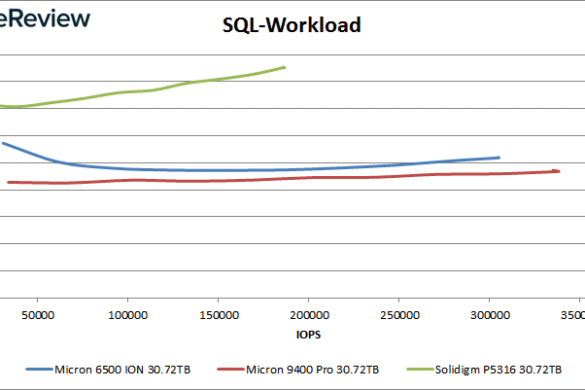This screenshot has height=390, width=585.
Task: Click the green legend line swatch
Action: [420, 369]
